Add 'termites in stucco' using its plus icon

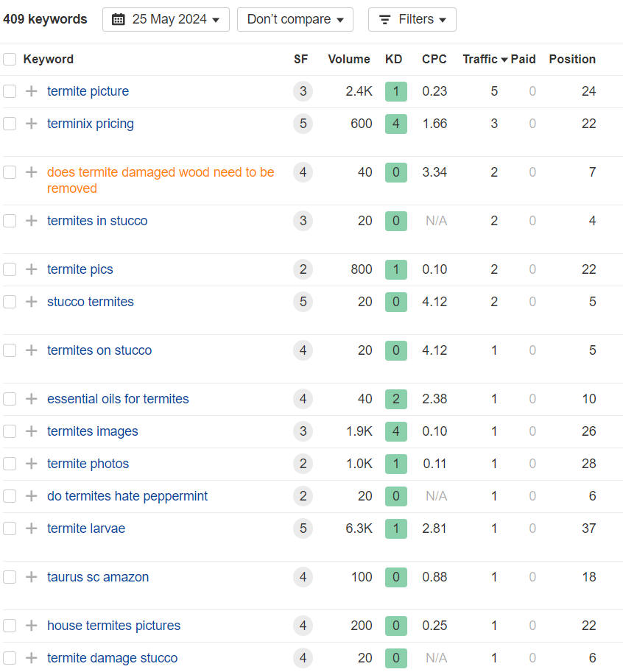pos(31,221)
